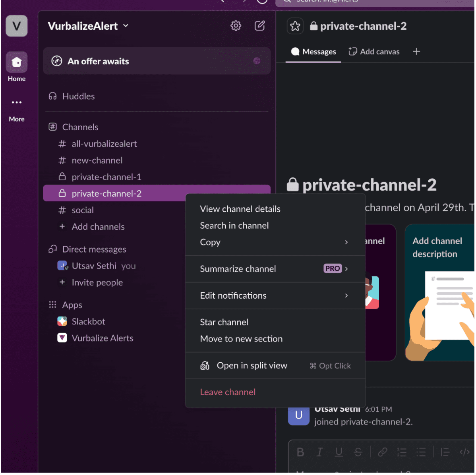Click the Add canvas tab
Image resolution: width=476 pixels, height=475 pixels.
[x=374, y=52]
